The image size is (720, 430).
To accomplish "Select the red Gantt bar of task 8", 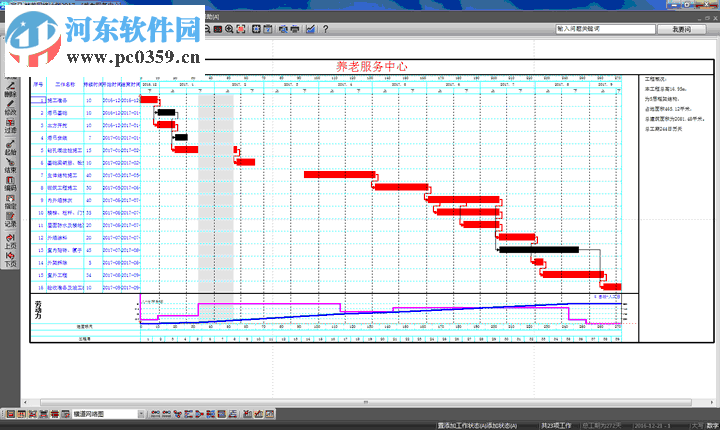I will coord(401,187).
